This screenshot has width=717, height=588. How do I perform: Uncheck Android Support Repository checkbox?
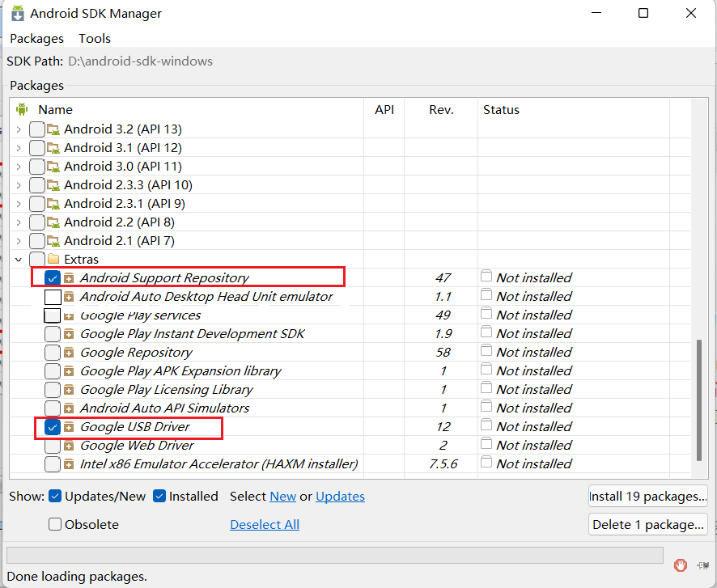pyautogui.click(x=52, y=277)
